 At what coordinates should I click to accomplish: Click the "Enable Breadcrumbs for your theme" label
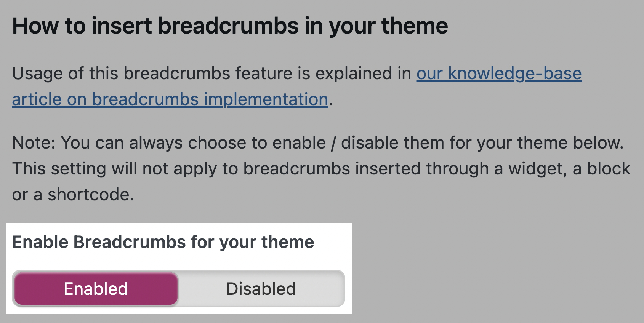[163, 242]
